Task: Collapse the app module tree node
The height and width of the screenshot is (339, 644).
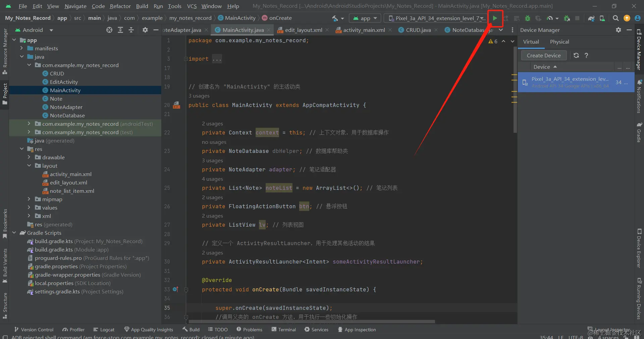Action: pyautogui.click(x=14, y=40)
